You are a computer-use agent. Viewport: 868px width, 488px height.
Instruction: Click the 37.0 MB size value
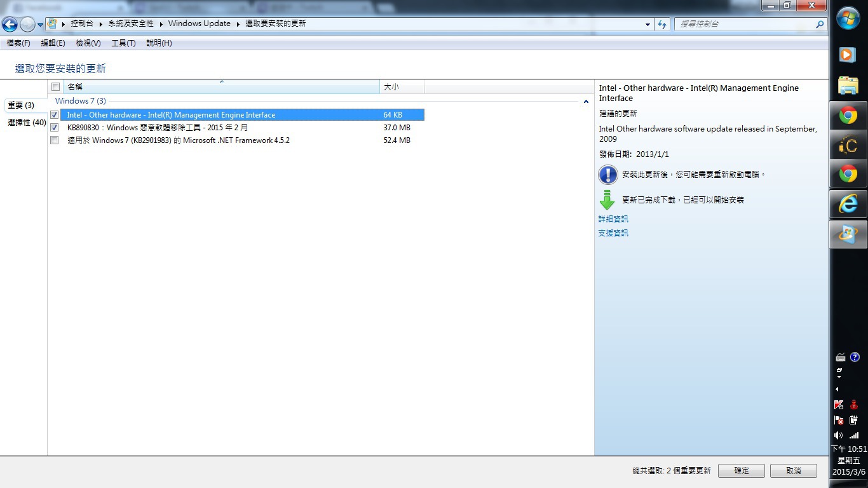(x=397, y=128)
